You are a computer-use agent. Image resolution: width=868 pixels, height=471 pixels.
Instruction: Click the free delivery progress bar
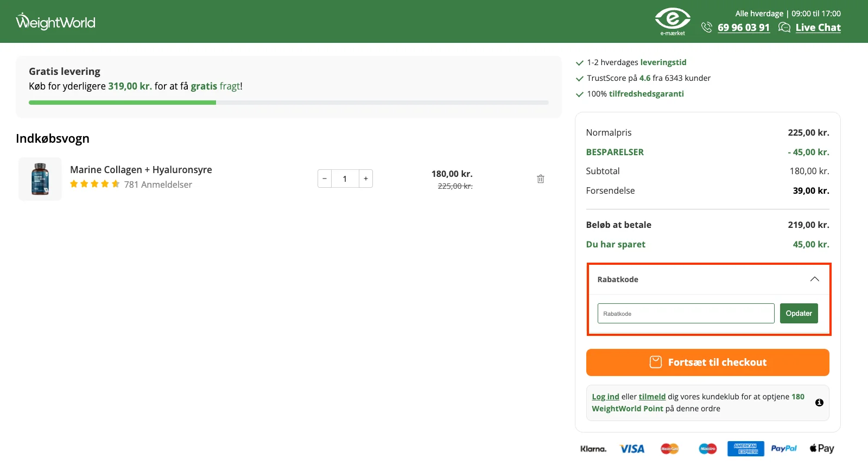click(x=288, y=103)
